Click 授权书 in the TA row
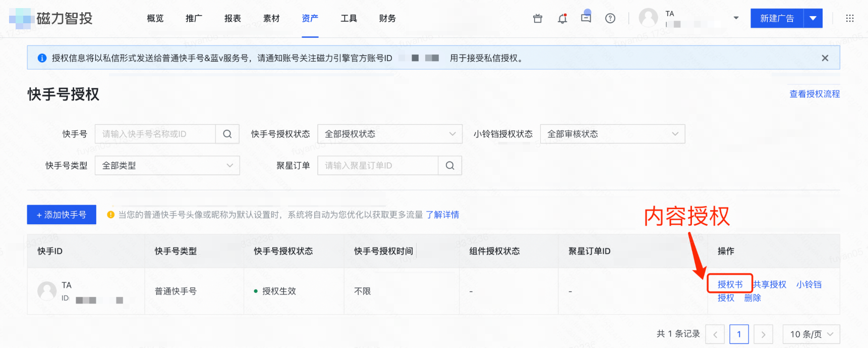 click(x=730, y=284)
